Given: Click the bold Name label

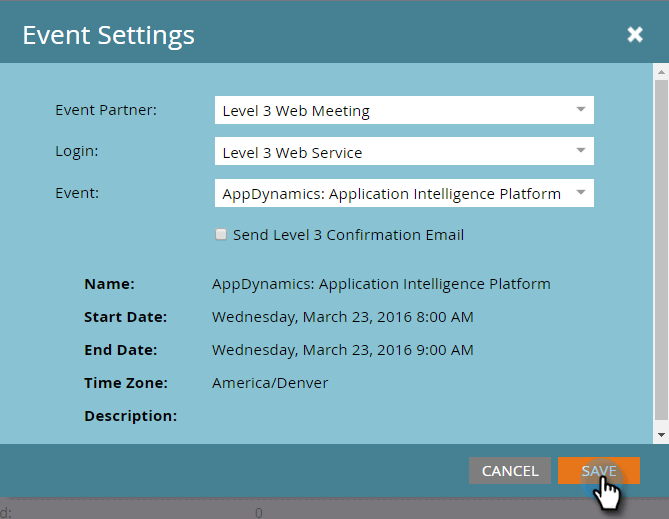Looking at the screenshot, I should click(x=109, y=284).
